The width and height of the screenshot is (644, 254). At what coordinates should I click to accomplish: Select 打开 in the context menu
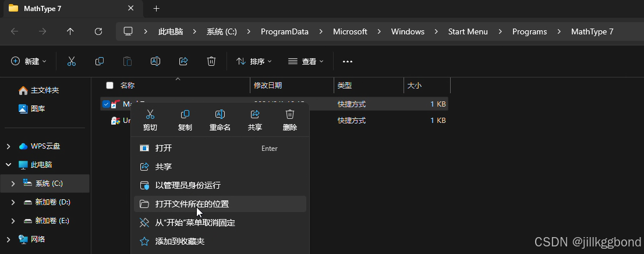pyautogui.click(x=220, y=149)
